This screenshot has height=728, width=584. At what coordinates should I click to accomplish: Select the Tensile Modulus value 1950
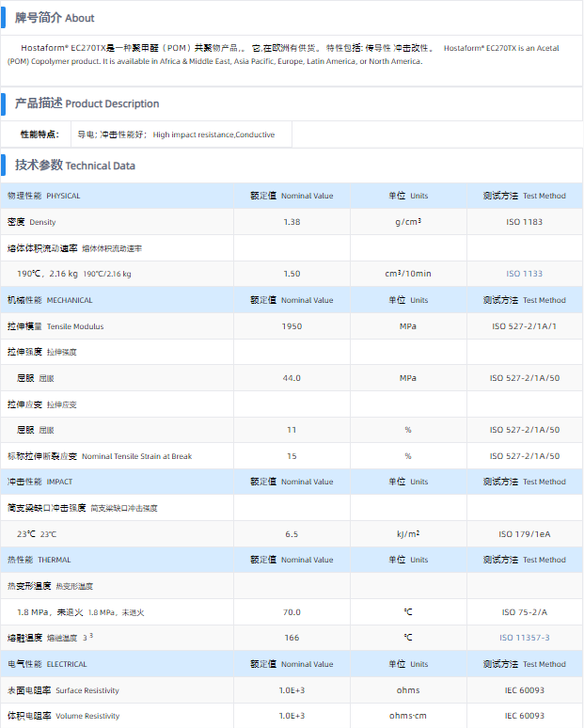point(292,326)
